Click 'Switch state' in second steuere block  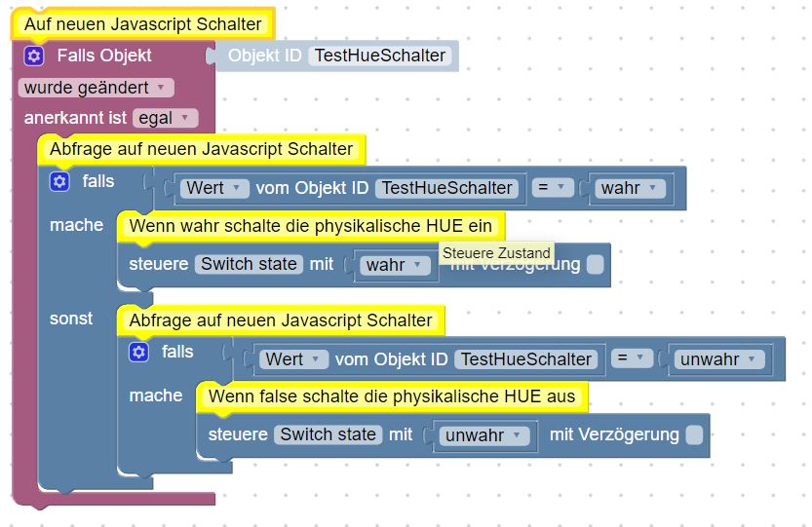click(x=328, y=434)
